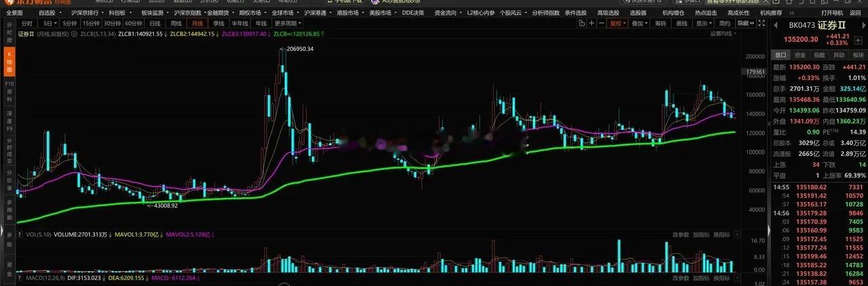Switch to 盘口 tab in right panel

tap(781, 55)
